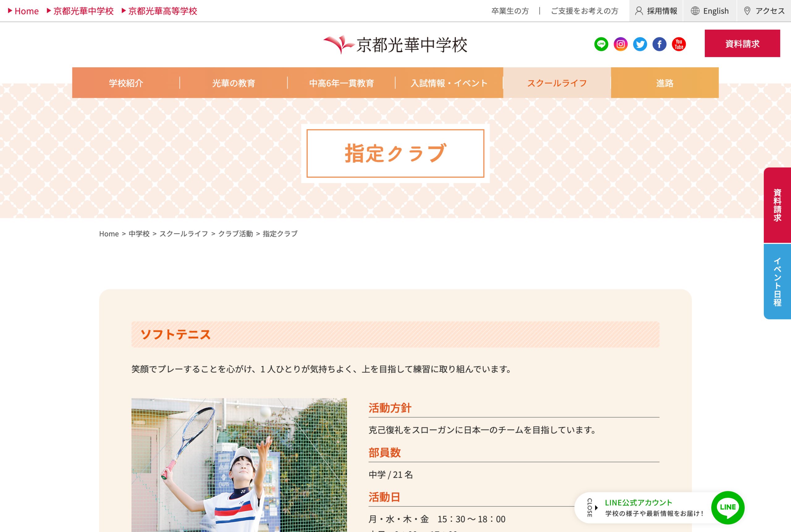The image size is (791, 532).
Task: Open 入試情報・イベント menu item
Action: tap(449, 83)
